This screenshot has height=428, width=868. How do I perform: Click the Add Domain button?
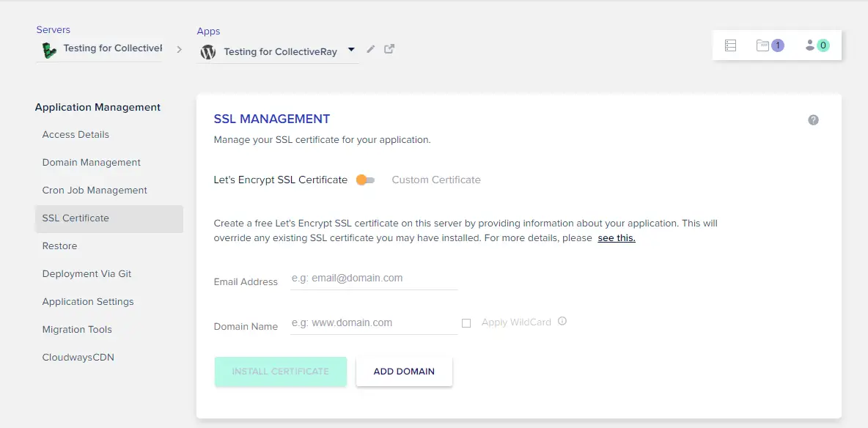tap(404, 372)
